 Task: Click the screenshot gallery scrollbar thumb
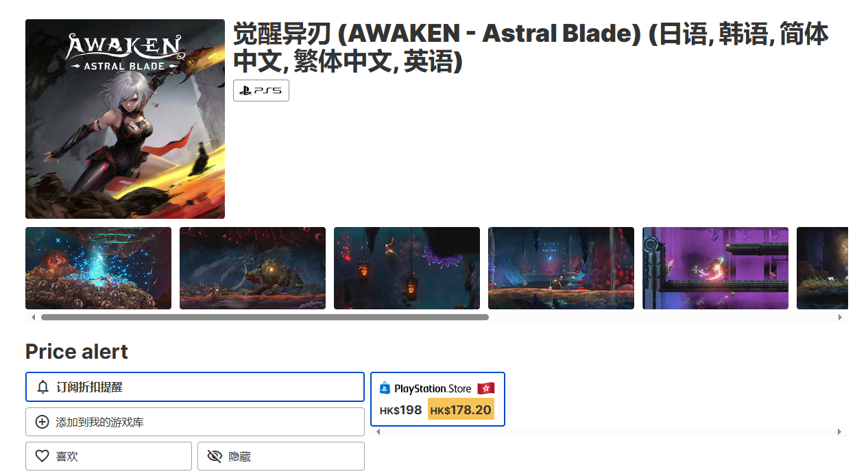(265, 317)
